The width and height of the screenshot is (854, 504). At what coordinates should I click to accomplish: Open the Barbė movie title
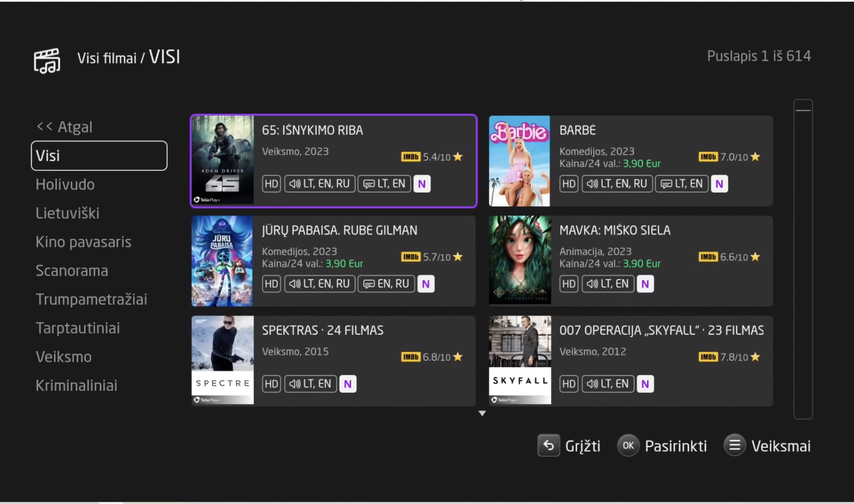tap(577, 130)
